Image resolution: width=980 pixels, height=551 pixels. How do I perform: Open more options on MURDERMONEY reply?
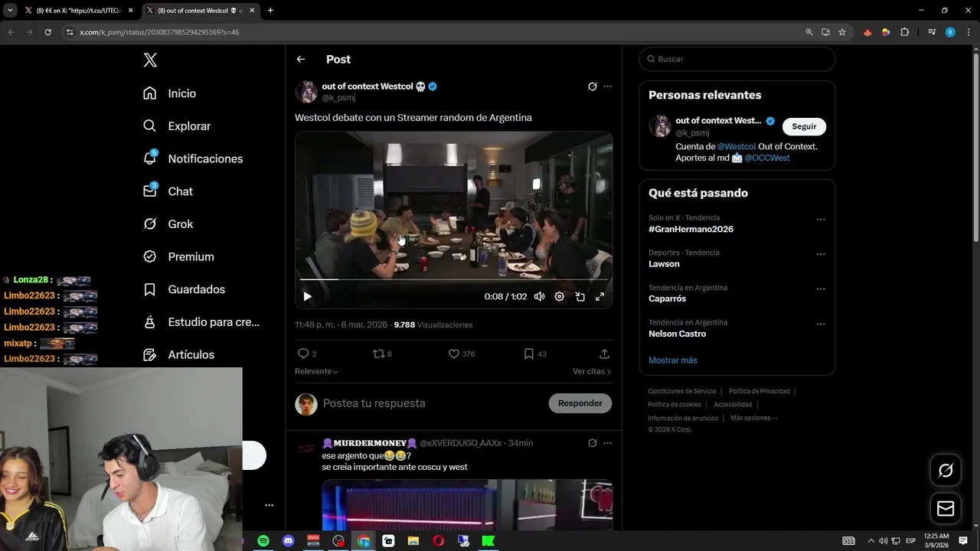click(607, 443)
